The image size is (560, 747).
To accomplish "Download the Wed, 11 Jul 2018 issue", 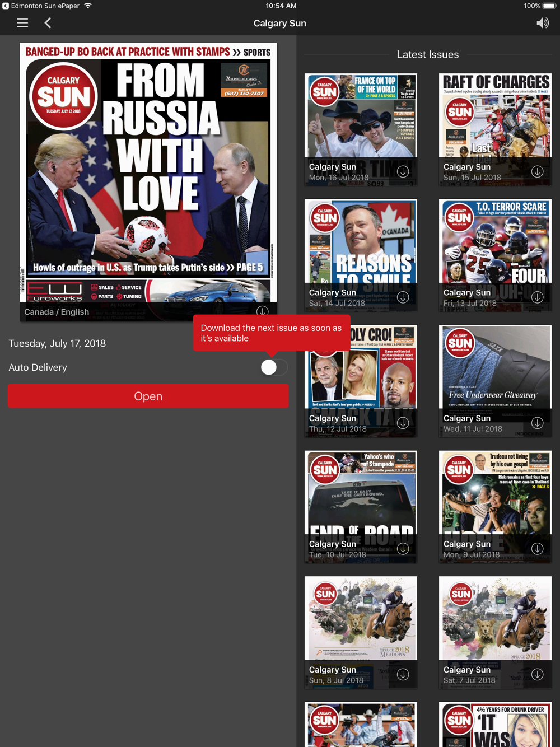I will click(537, 423).
